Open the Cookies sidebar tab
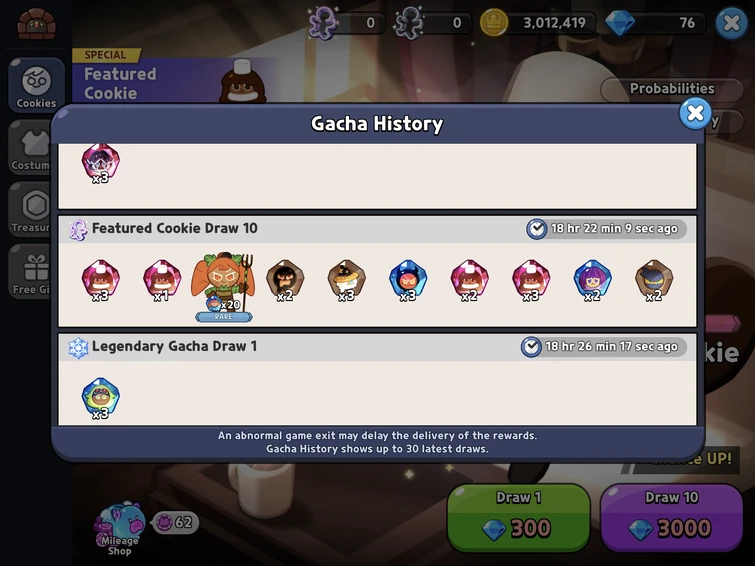The width and height of the screenshot is (755, 566). click(36, 85)
